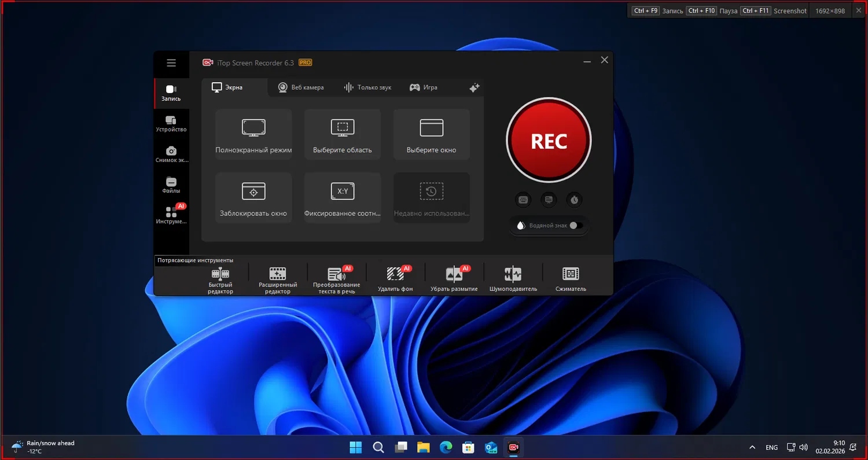Launch the Шумоподавитель noise removal tool
The width and height of the screenshot is (868, 460).
[512, 277]
